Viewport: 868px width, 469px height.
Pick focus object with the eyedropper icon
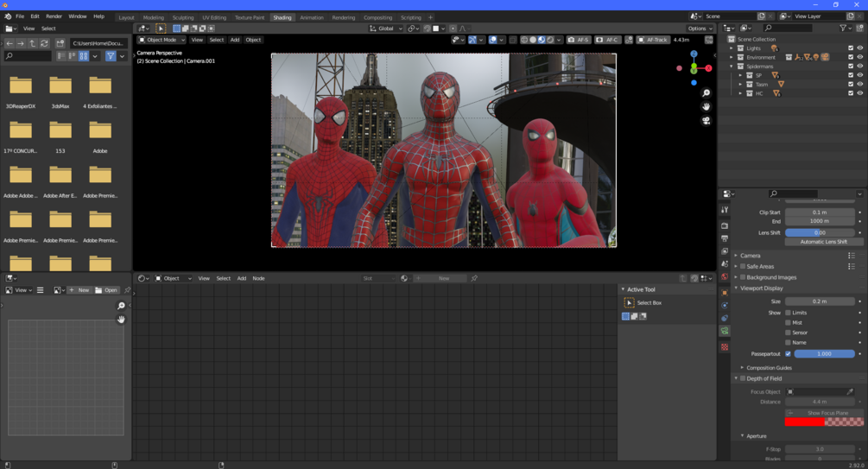point(850,392)
